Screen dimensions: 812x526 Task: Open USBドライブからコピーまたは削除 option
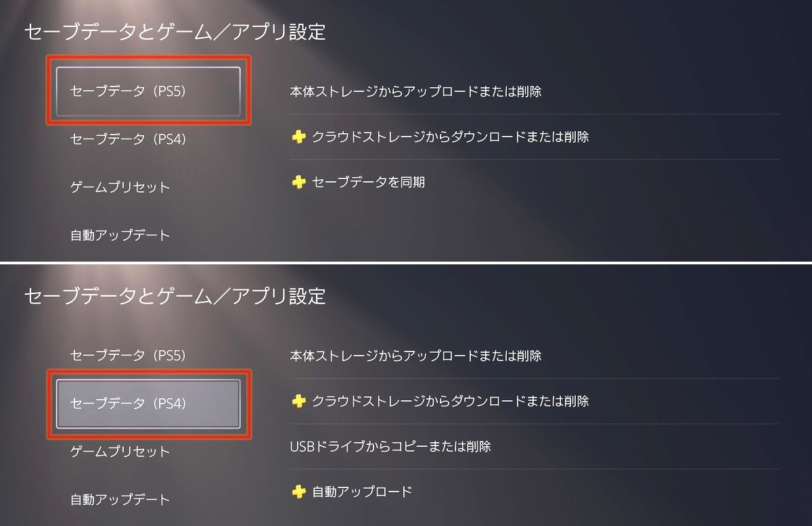pos(390,447)
